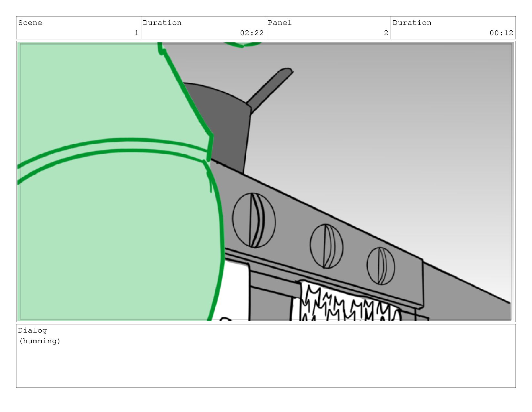Viewport: 532px width, 412px height.
Task: Click the Duration label beside Scene
Action: pos(162,23)
